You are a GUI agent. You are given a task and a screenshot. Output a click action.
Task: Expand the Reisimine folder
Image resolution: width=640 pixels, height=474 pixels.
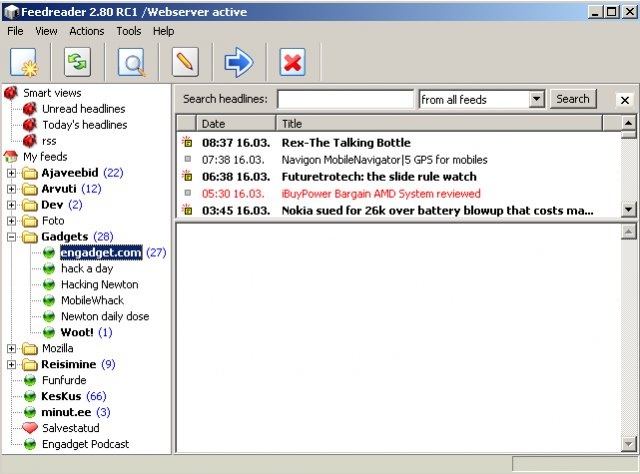tap(12, 365)
